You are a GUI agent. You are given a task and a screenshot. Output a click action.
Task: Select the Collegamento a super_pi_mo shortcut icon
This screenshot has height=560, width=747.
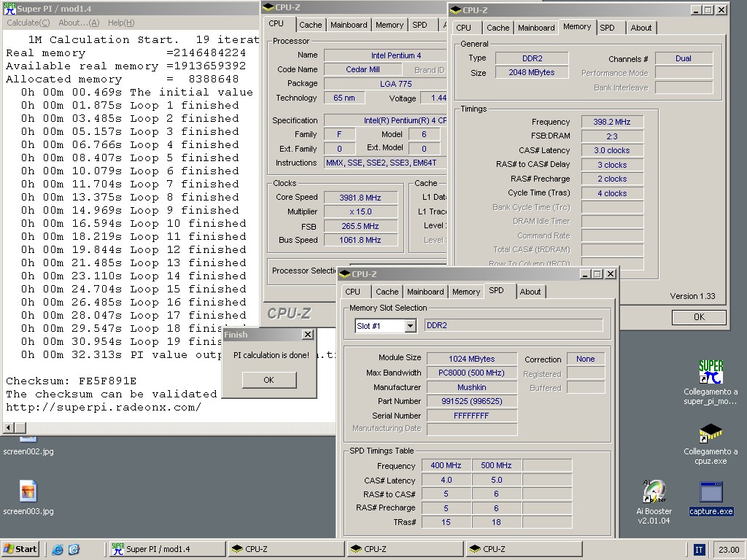711,382
